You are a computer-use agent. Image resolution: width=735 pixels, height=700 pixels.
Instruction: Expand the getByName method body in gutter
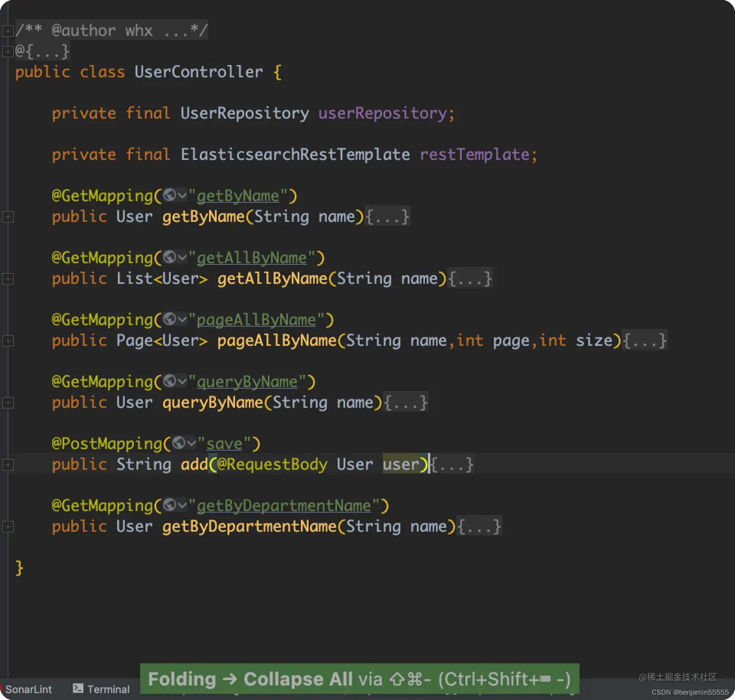(8, 217)
